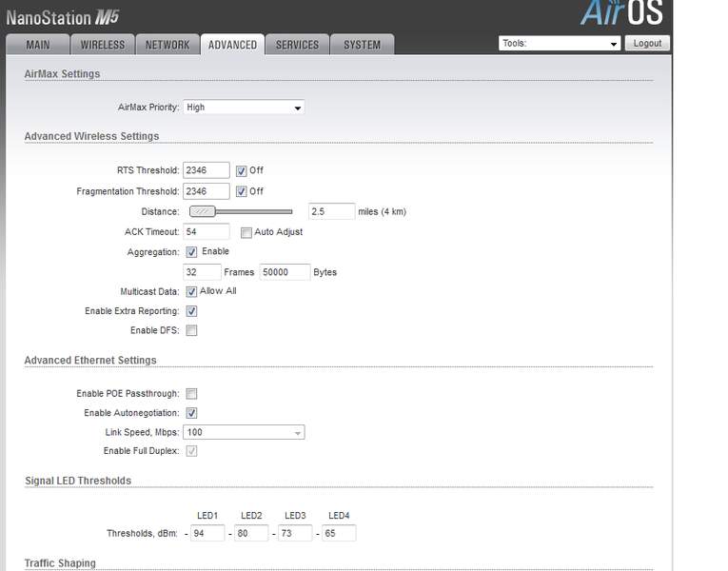This screenshot has width=728, height=571.
Task: Click the Aggregation Frames input field
Action: 202,272
